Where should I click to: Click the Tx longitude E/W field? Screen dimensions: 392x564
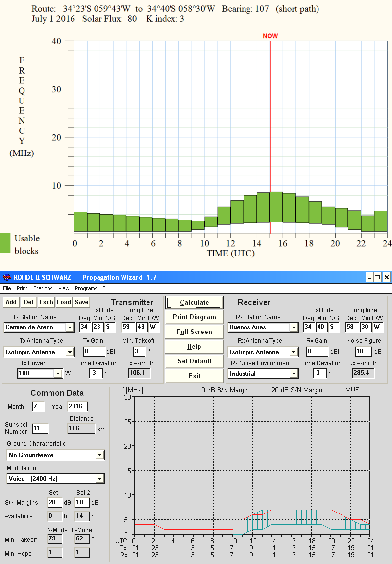point(154,327)
